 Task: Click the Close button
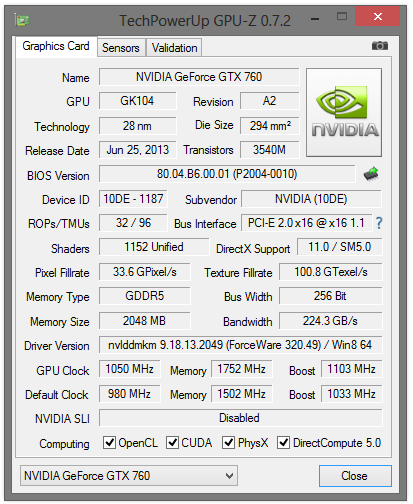coord(355,476)
